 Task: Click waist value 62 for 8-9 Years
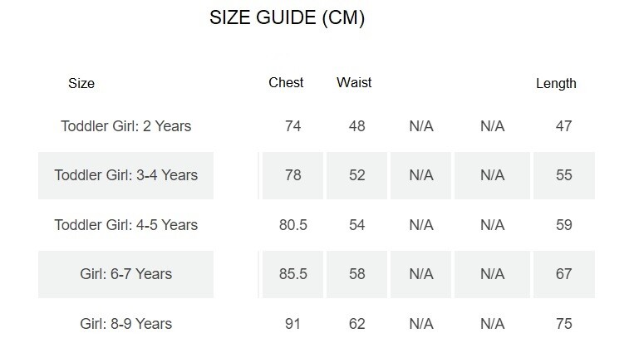(x=357, y=324)
